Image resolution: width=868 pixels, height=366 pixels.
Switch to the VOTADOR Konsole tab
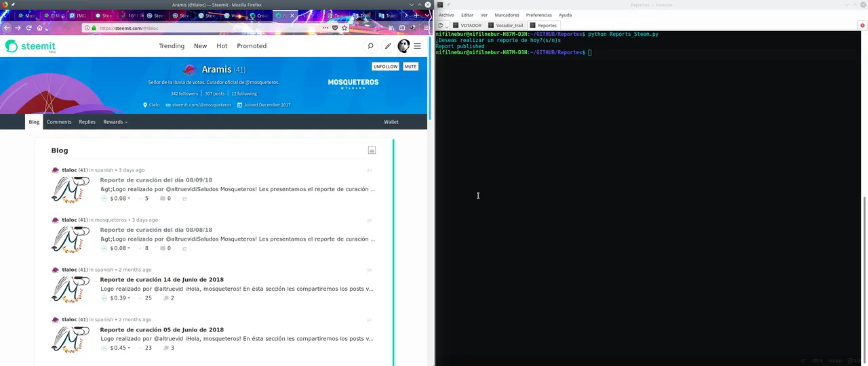coord(467,25)
